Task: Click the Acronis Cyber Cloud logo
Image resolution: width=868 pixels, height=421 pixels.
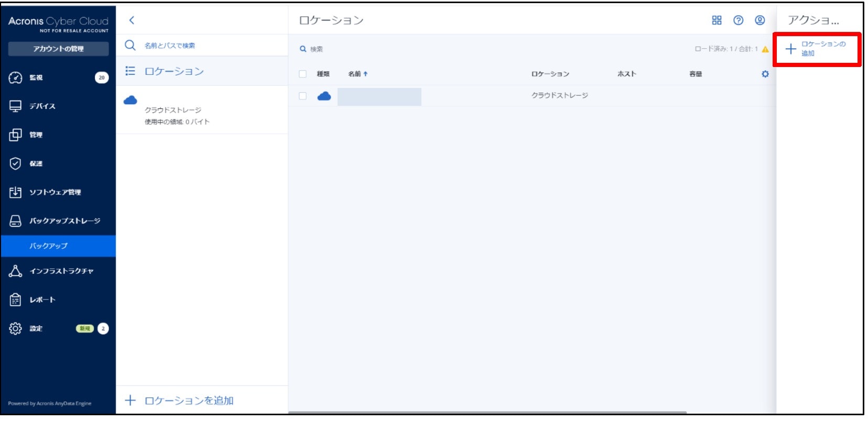Action: [58, 24]
